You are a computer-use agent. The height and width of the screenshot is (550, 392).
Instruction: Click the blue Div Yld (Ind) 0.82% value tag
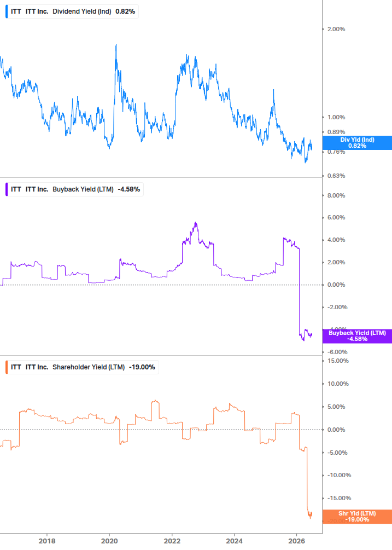(357, 143)
